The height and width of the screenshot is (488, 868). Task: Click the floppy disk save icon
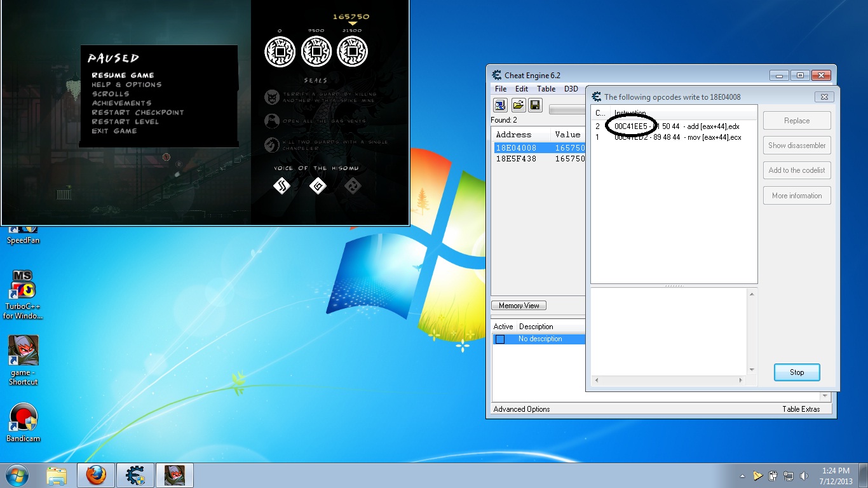coord(534,105)
